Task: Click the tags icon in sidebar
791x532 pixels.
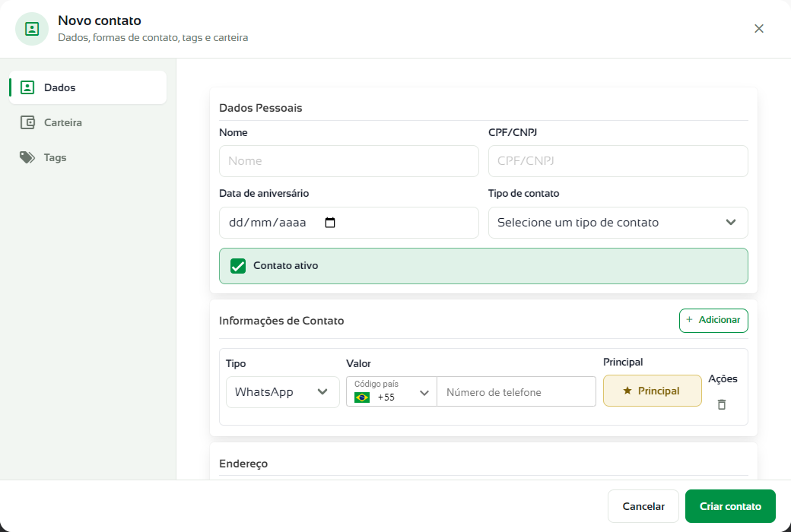Action: click(x=27, y=157)
